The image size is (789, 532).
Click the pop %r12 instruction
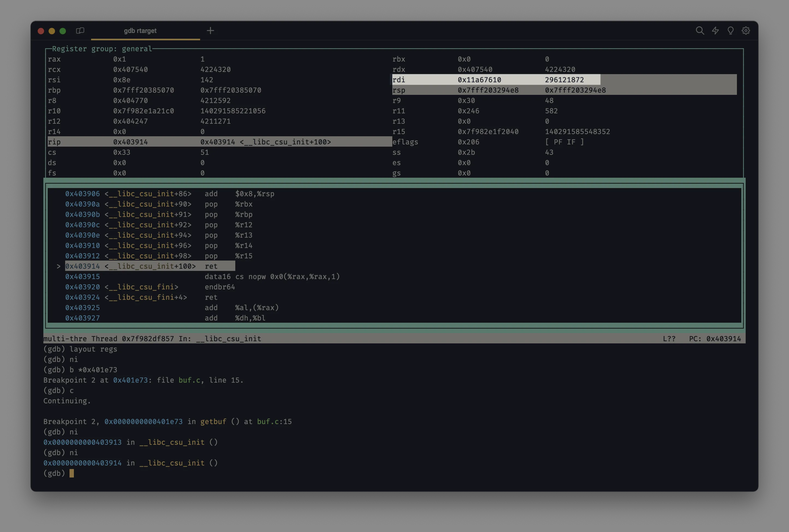tap(228, 225)
